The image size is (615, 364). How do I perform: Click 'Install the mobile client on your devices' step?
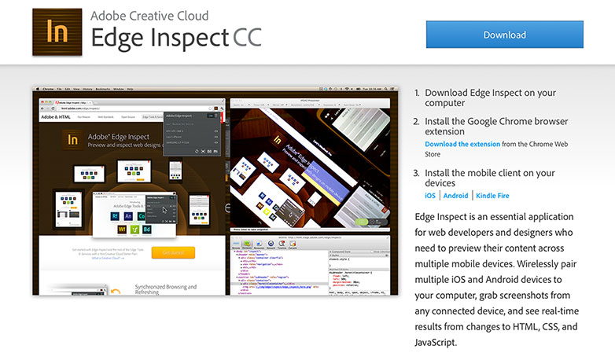tap(489, 178)
